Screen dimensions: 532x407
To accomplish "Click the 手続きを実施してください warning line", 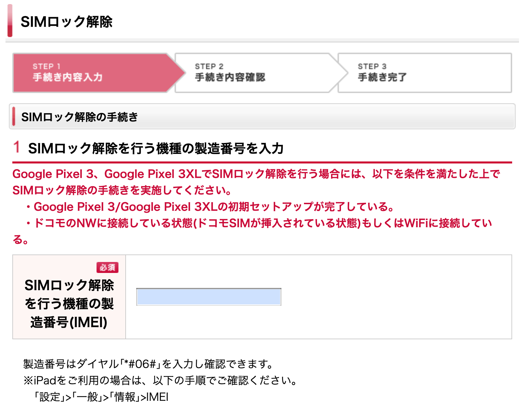I will click(122, 190).
